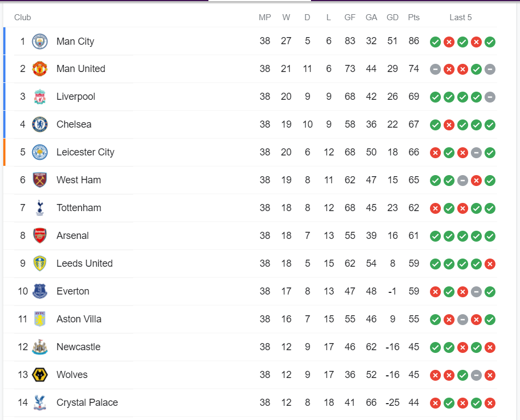Open the Crystal Palace team link
This screenshot has width=520, height=420.
87,403
